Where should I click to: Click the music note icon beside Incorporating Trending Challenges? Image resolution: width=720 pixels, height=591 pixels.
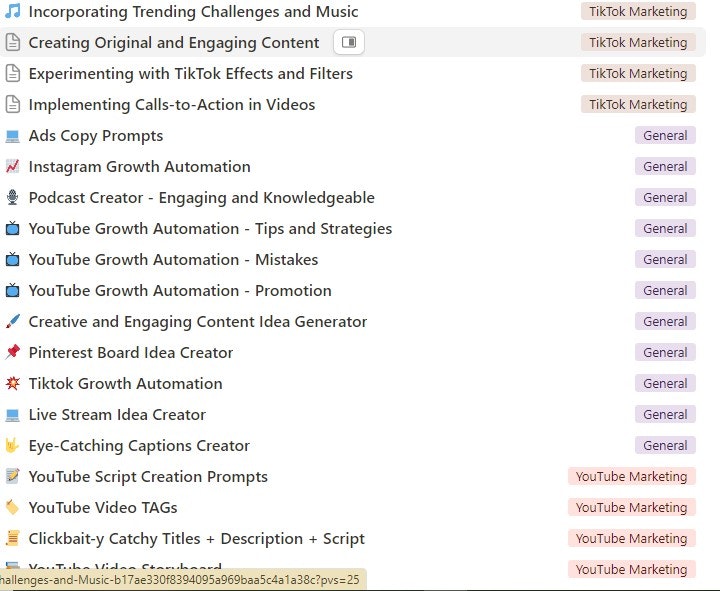12,11
